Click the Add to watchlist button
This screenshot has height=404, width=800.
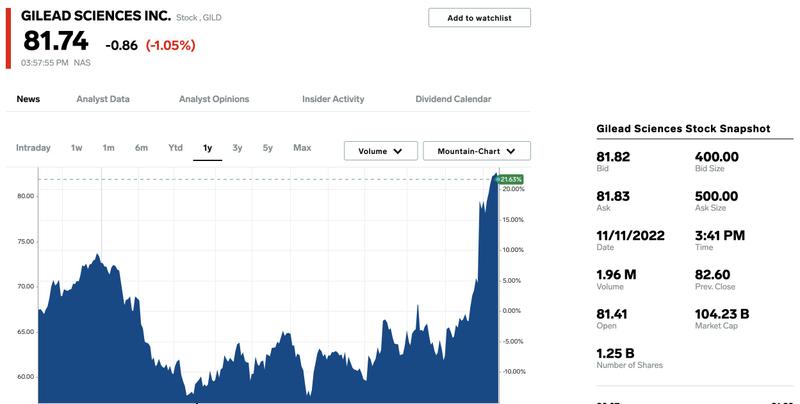[479, 18]
